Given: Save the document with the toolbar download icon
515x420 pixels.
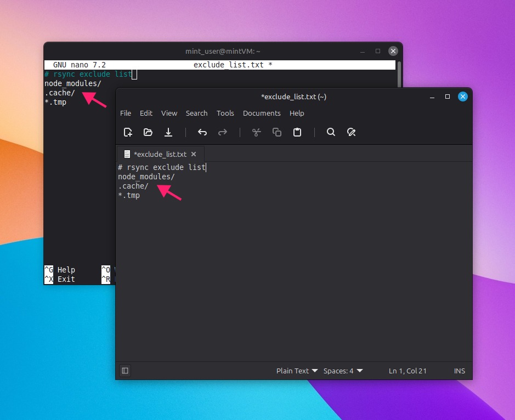Looking at the screenshot, I should click(x=168, y=132).
